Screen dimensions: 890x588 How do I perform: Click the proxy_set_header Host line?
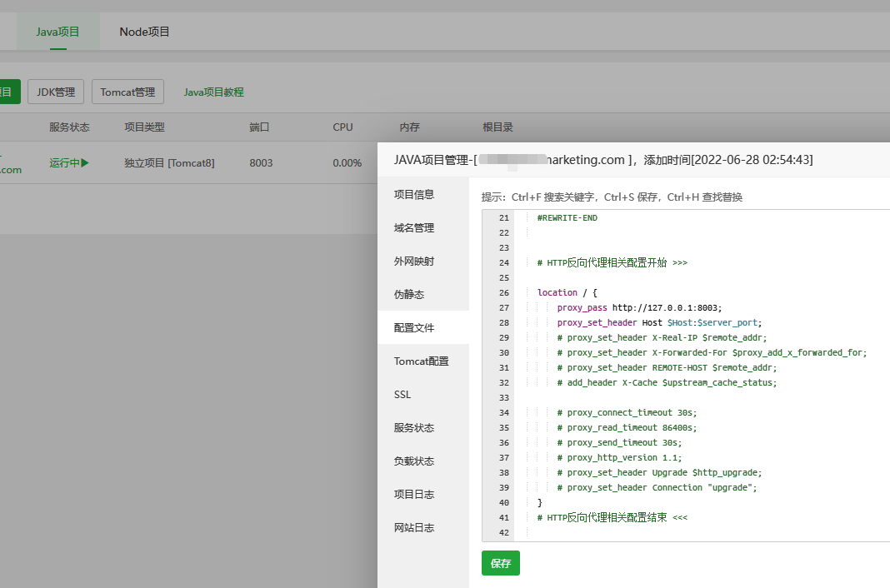659,322
